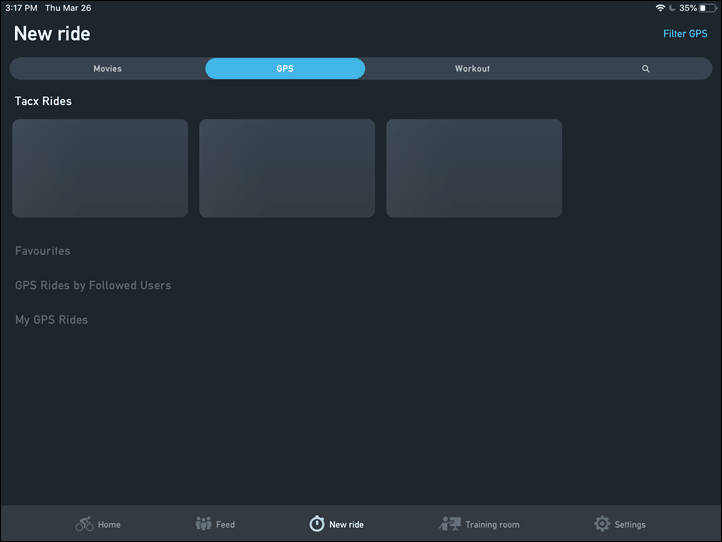The height and width of the screenshot is (542, 722).
Task: Select the Favourites section
Action: click(42, 251)
